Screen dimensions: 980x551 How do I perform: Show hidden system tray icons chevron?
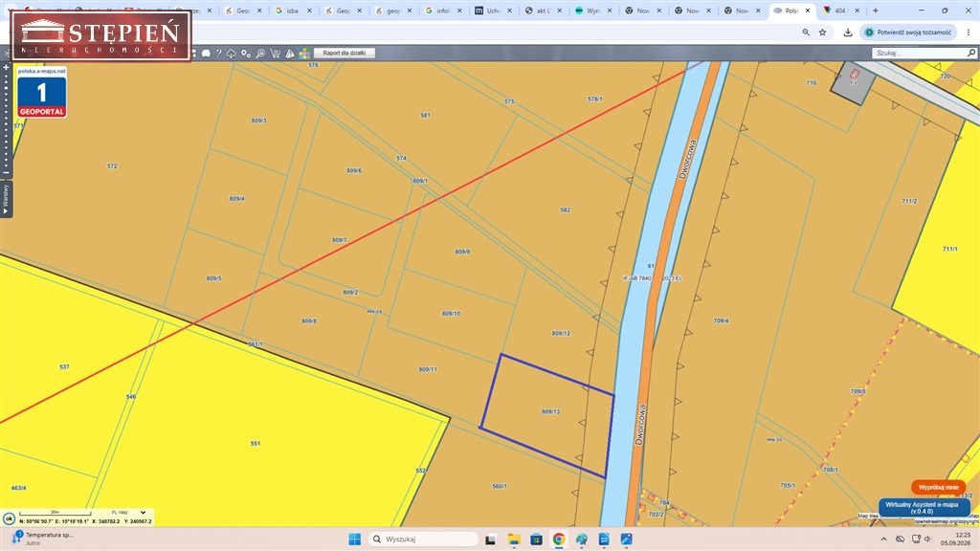click(x=883, y=540)
